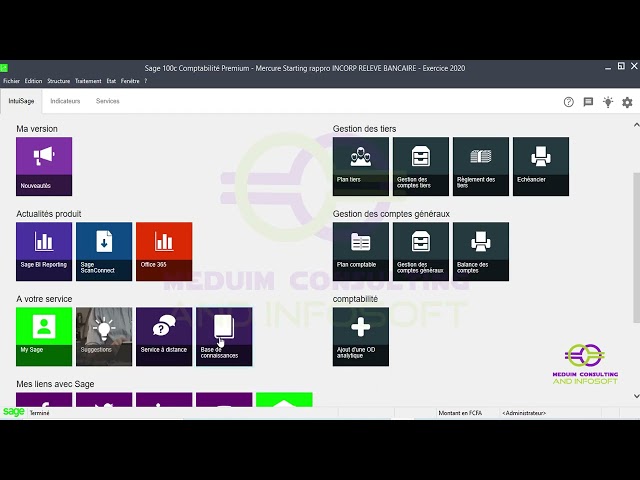Click the vertical scrollbar thumb
This screenshot has height=480, width=640.
coord(636,247)
